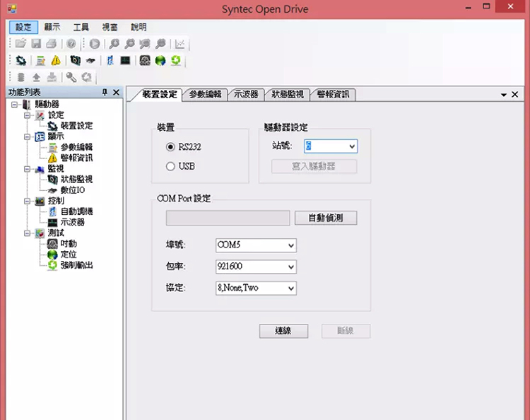The height and width of the screenshot is (420, 530).
Task: Open oscilloscope black screen toolbar icon
Action: click(125, 61)
